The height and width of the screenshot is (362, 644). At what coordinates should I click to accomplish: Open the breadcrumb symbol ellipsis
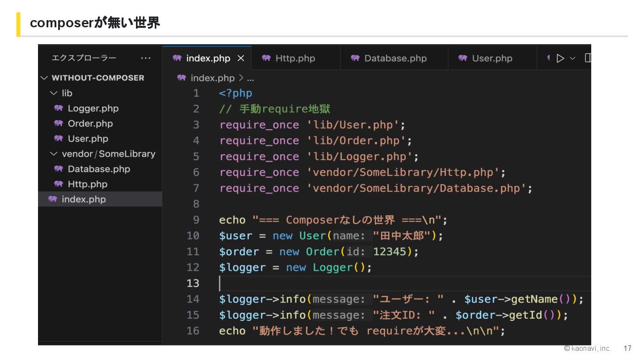(250, 79)
